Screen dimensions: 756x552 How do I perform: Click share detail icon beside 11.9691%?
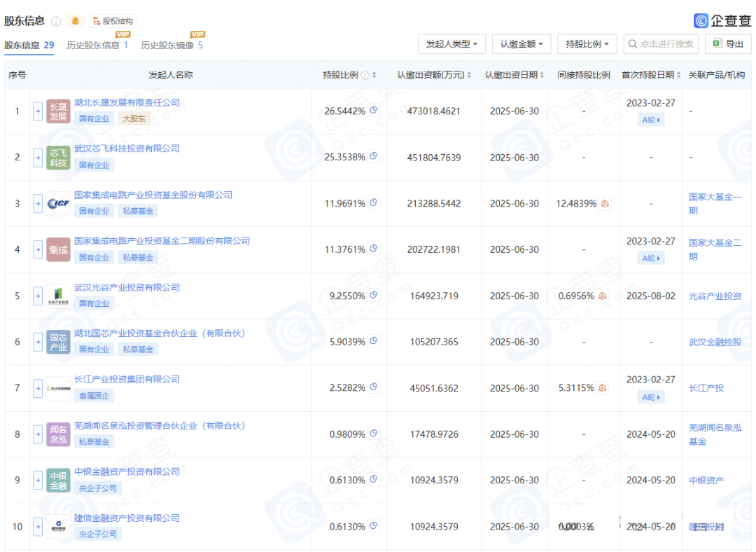tap(374, 202)
